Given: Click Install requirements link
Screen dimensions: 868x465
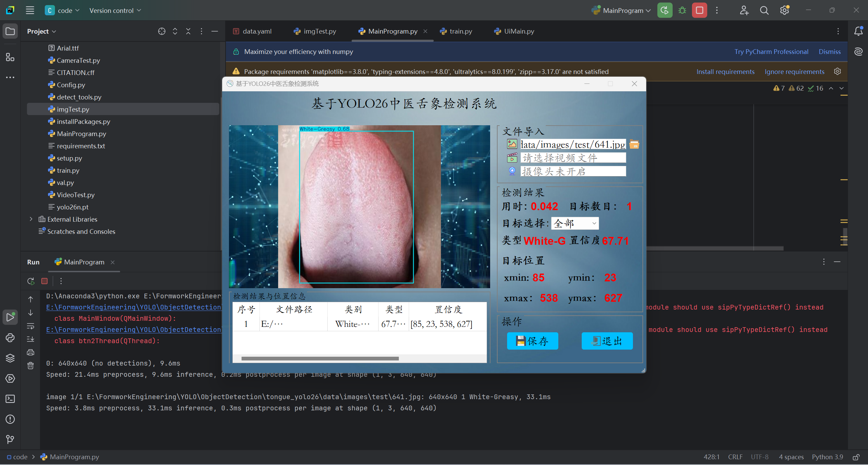Looking at the screenshot, I should (x=725, y=72).
